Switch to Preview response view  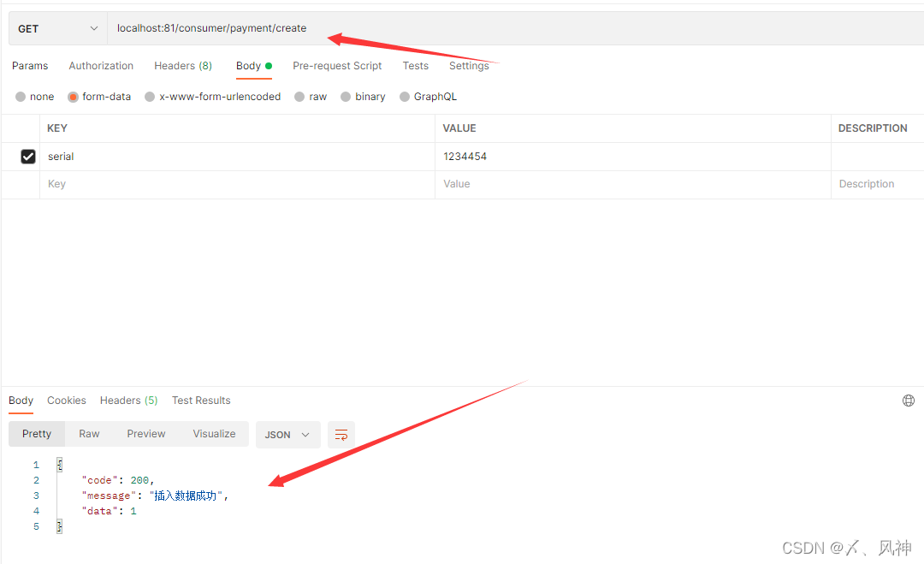pos(146,434)
